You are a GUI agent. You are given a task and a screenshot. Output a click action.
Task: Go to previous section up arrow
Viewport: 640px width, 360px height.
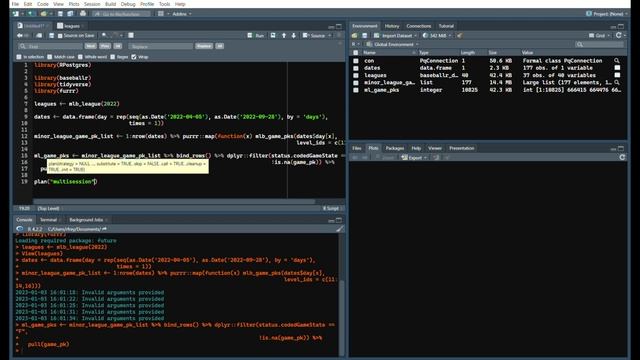284,36
